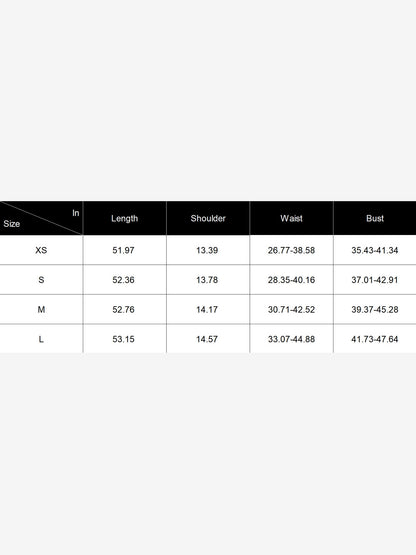Click the XS bust range 35.43-41.34

point(375,250)
